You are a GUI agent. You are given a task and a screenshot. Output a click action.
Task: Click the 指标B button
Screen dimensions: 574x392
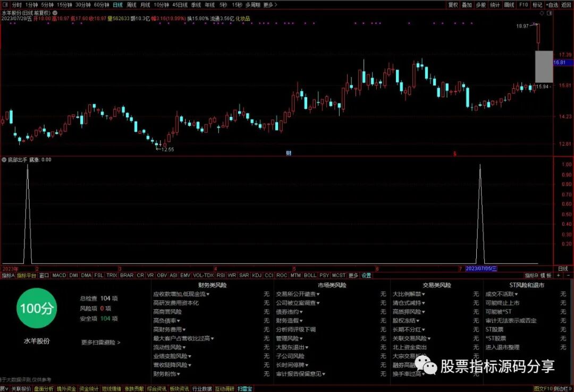(531, 275)
